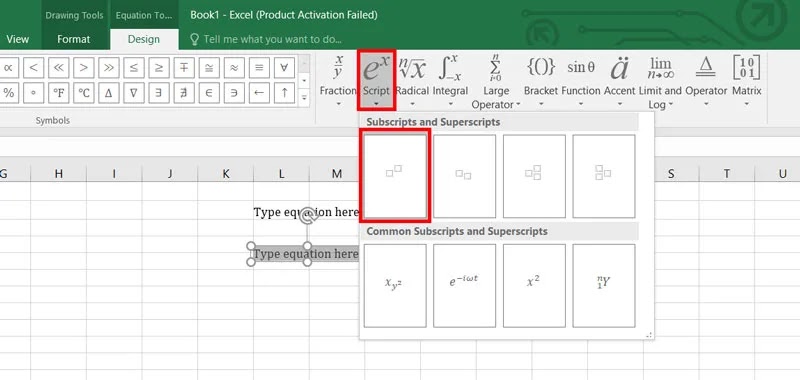Open the Radical structures dropdown
The height and width of the screenshot is (380, 800).
click(412, 81)
